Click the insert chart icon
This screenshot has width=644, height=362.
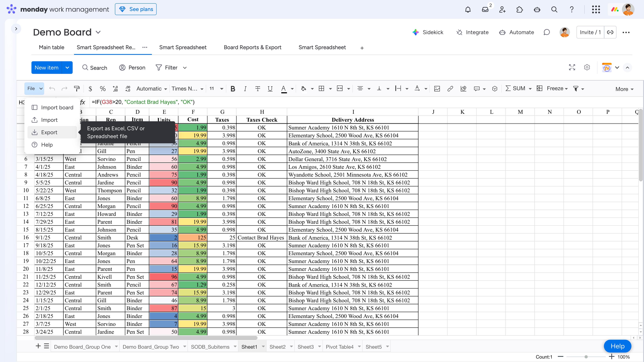tap(463, 89)
